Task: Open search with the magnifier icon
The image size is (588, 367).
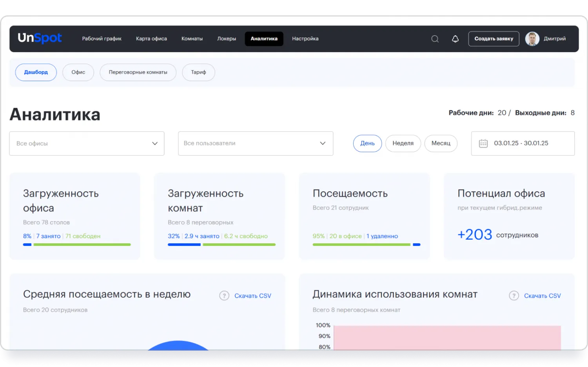Action: click(435, 39)
